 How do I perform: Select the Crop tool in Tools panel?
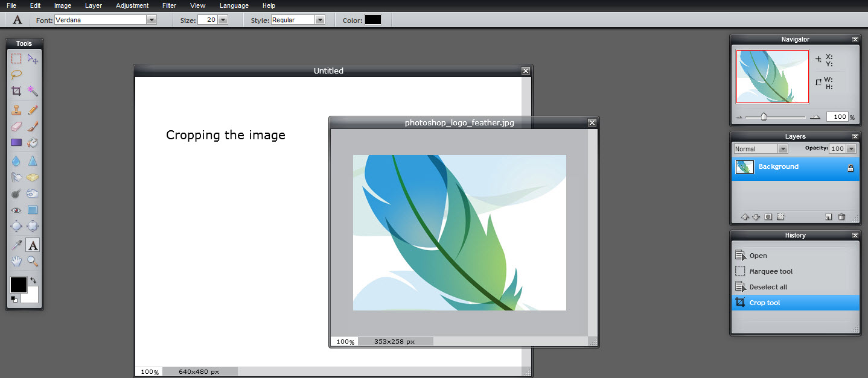click(16, 91)
